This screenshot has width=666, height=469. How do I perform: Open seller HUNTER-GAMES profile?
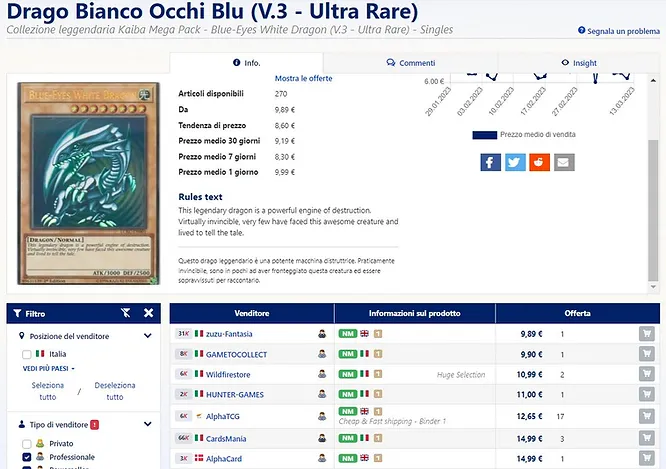point(234,395)
